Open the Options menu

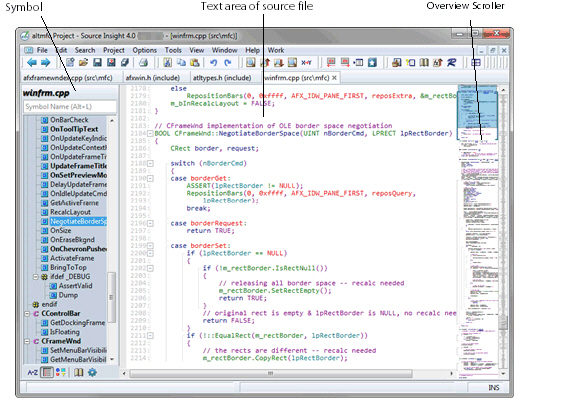145,50
